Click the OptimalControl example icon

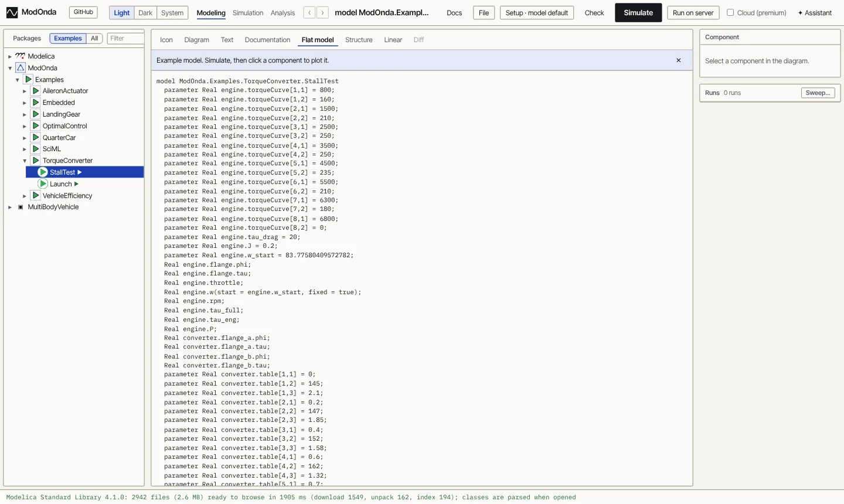(x=36, y=126)
